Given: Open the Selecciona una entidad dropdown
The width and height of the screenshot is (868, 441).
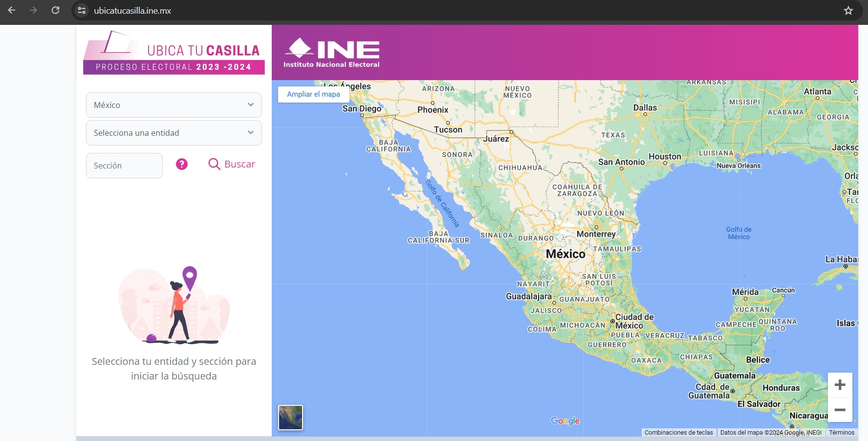Looking at the screenshot, I should (174, 133).
